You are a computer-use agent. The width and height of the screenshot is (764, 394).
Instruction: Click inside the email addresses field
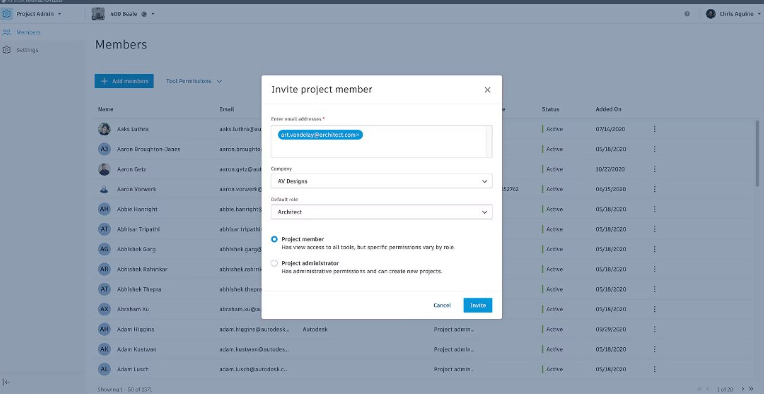[381, 141]
